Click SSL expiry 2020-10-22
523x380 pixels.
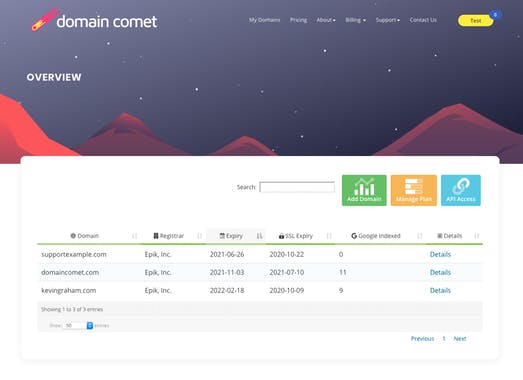point(287,255)
